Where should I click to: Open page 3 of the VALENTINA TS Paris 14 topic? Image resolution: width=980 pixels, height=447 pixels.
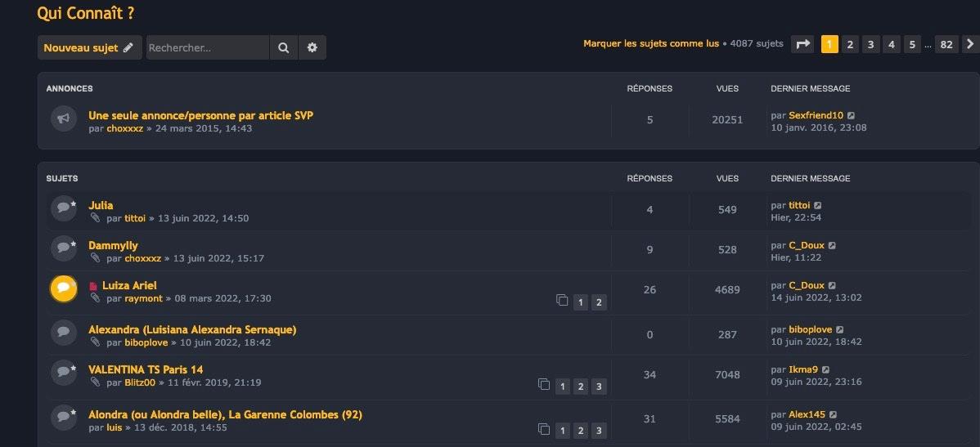(x=599, y=387)
